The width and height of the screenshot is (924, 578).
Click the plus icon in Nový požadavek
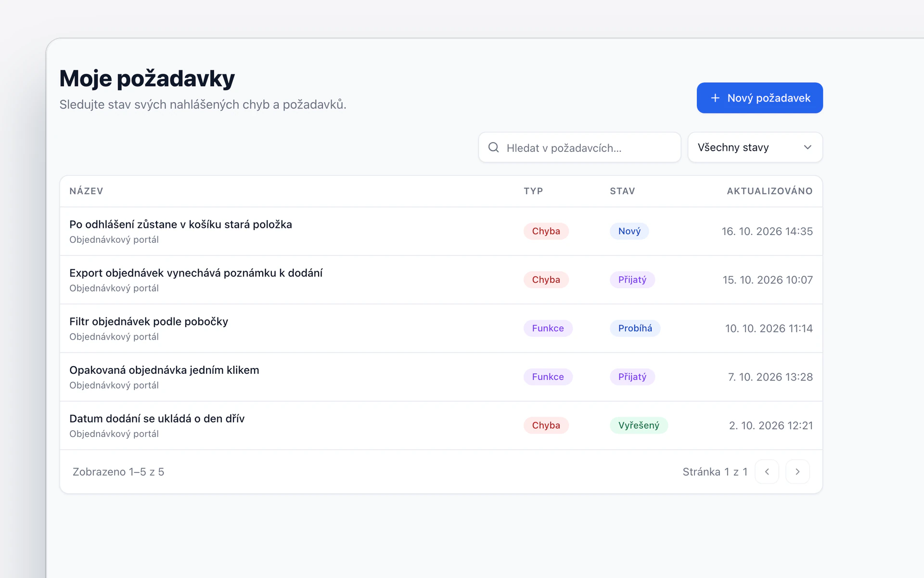click(x=715, y=98)
